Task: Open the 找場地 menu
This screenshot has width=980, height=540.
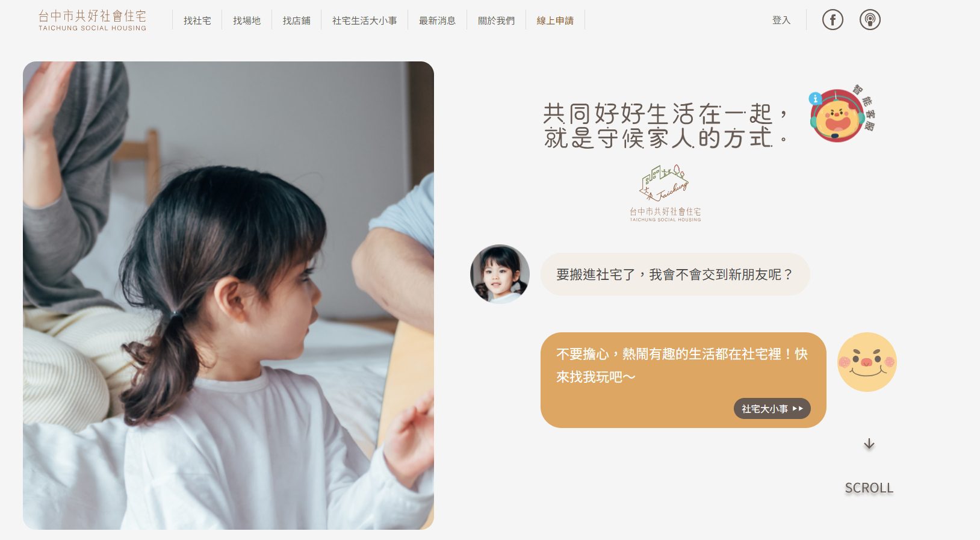Action: pyautogui.click(x=247, y=20)
